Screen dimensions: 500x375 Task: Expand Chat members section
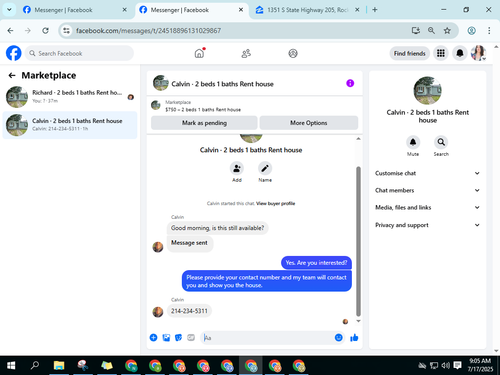(427, 190)
